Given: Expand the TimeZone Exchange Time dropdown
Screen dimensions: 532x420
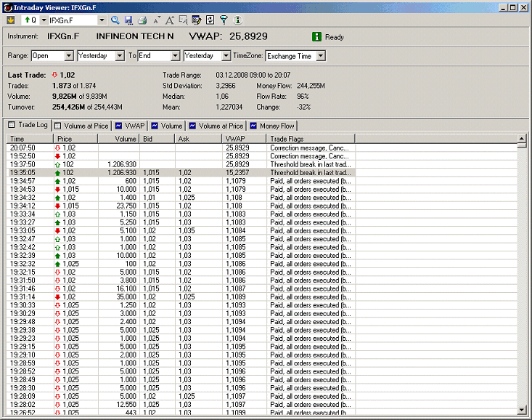Looking at the screenshot, I should [320, 56].
